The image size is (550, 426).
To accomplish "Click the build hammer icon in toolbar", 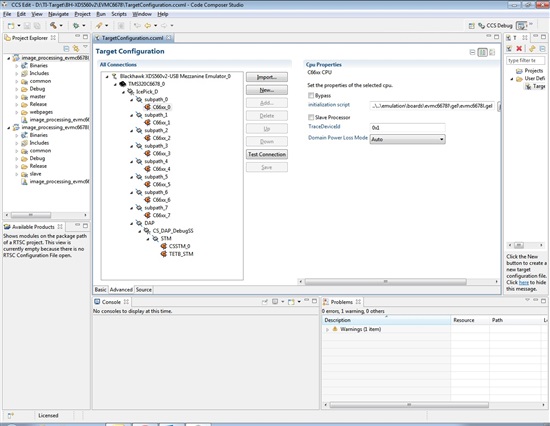I will pos(53,25).
